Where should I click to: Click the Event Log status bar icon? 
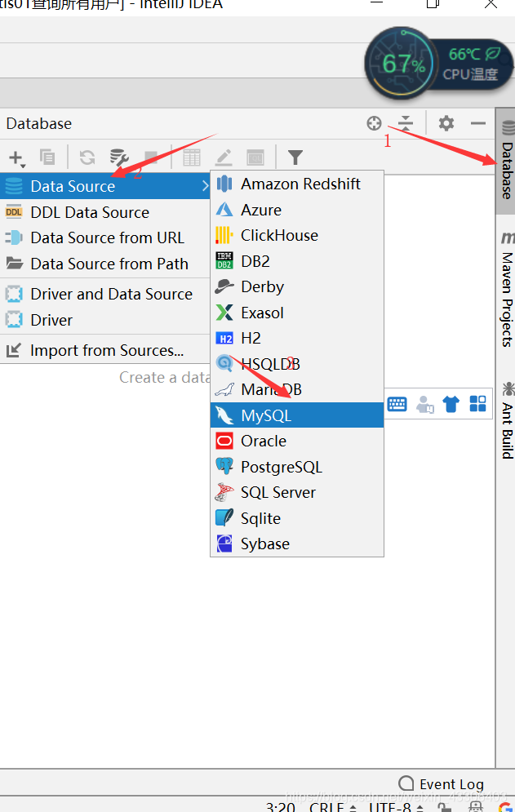(x=406, y=783)
